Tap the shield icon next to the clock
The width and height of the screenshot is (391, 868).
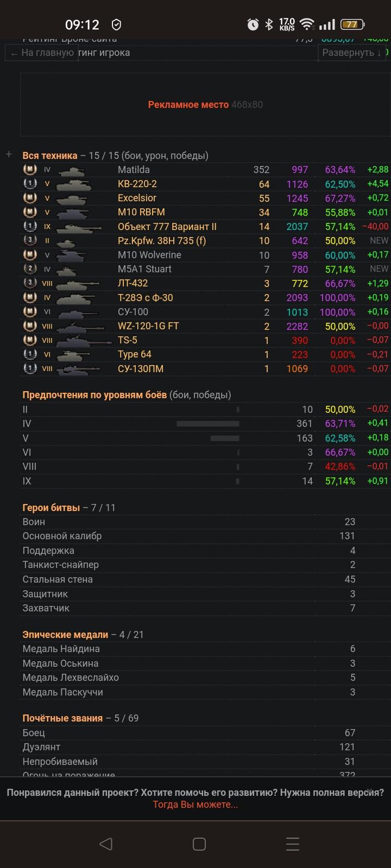pyautogui.click(x=116, y=24)
